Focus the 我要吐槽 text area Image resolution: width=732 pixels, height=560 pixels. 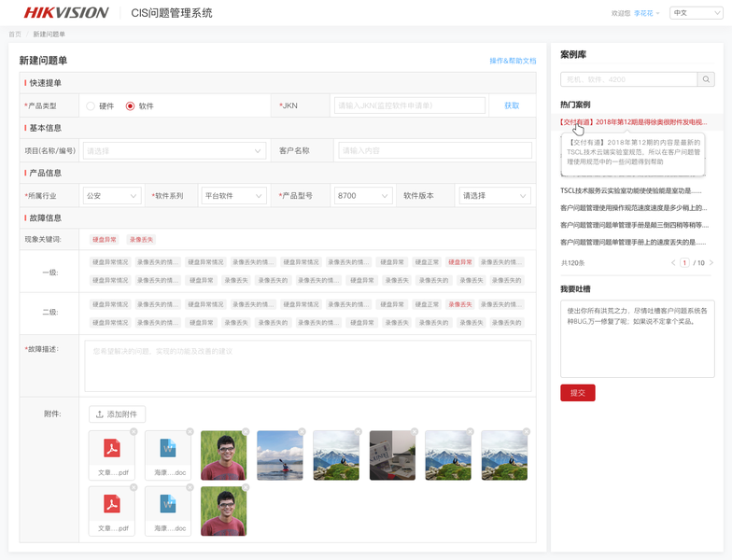(x=637, y=339)
